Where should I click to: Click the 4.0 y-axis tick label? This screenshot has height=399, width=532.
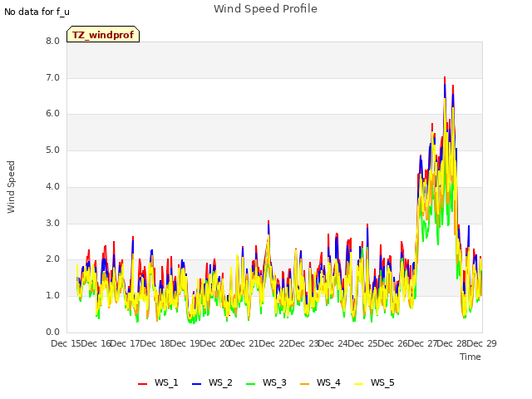(x=52, y=186)
